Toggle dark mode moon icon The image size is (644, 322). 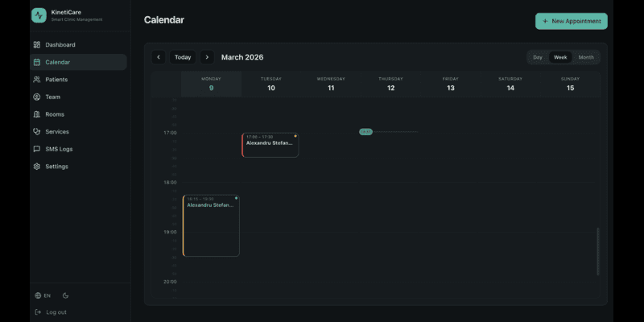click(66, 295)
